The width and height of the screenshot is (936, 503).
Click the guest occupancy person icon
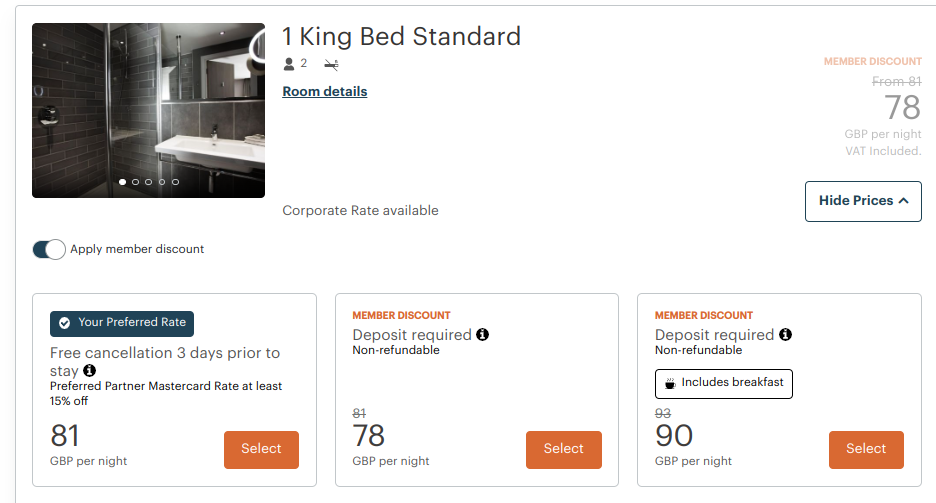(289, 64)
